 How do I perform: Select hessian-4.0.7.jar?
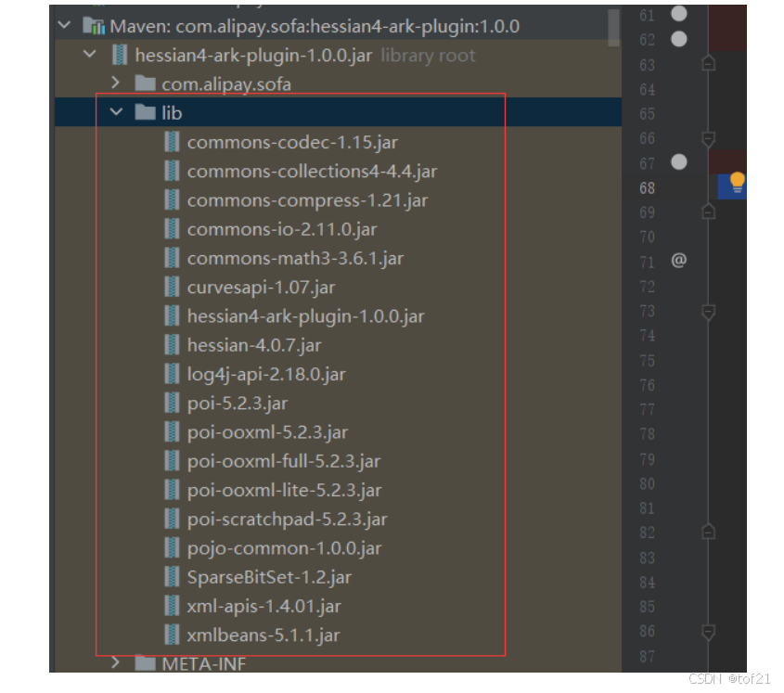coord(254,345)
